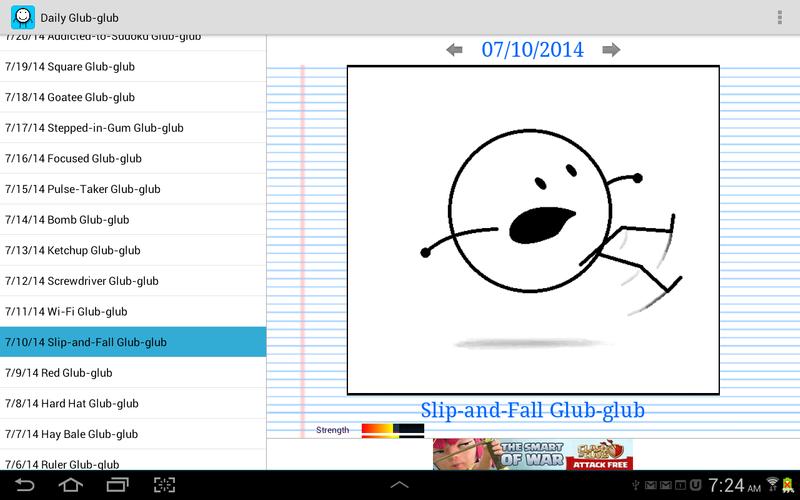
Task: Expand the bottom bar up-chevron handle
Action: 399,485
